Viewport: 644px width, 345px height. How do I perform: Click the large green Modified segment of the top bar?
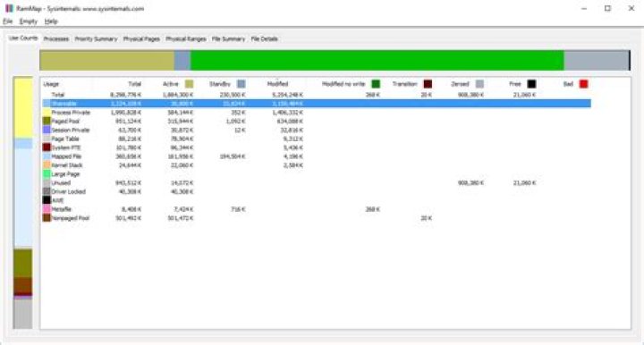377,60
